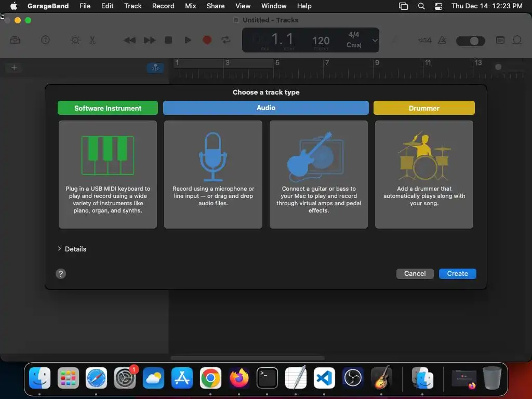The width and height of the screenshot is (532, 399).
Task: Open the Window menu
Action: pos(274,6)
